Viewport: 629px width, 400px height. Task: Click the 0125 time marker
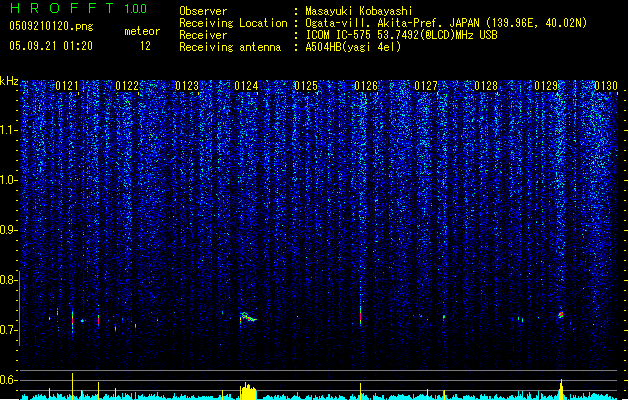point(306,86)
